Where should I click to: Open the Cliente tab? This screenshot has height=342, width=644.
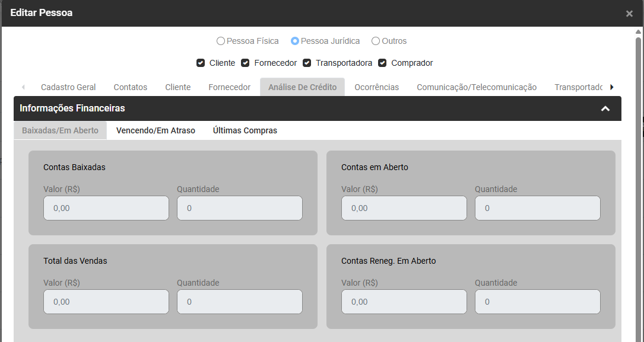[178, 87]
